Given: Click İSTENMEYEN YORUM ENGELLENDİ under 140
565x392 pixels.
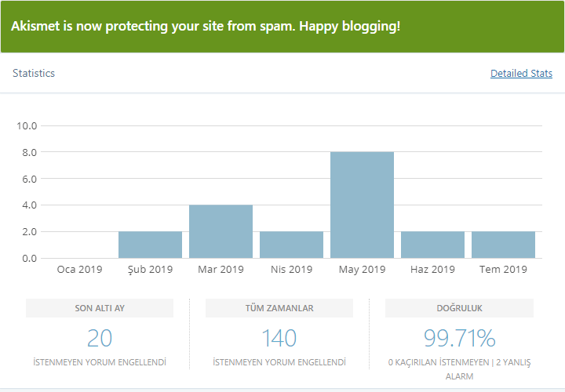Looking at the screenshot, I should click(279, 362).
